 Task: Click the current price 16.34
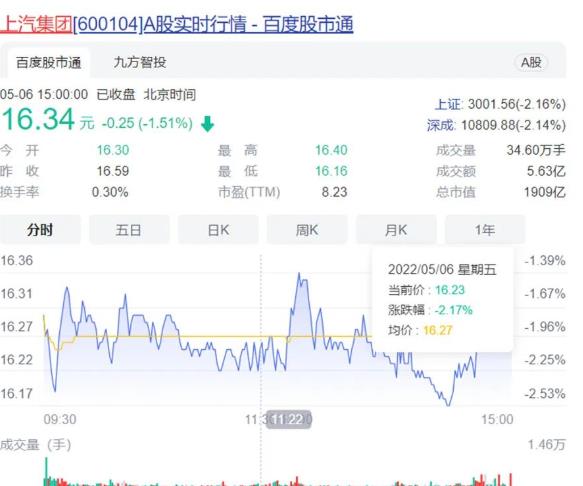click(38, 119)
